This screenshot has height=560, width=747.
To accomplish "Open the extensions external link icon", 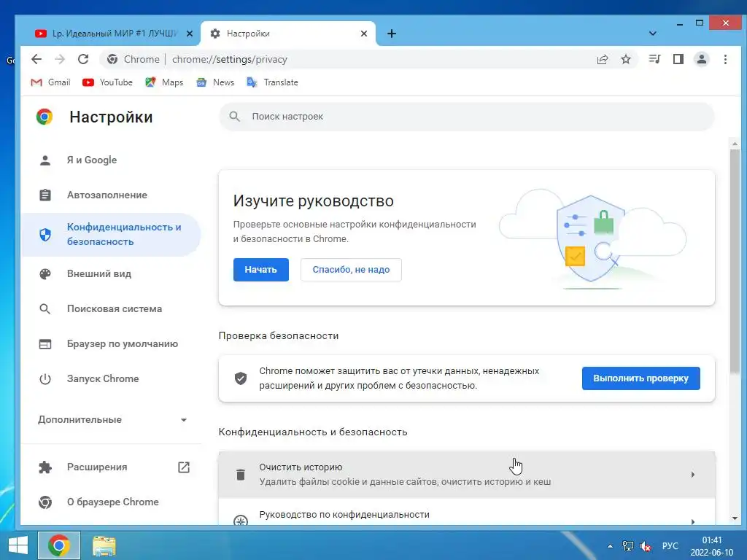I will pyautogui.click(x=184, y=467).
